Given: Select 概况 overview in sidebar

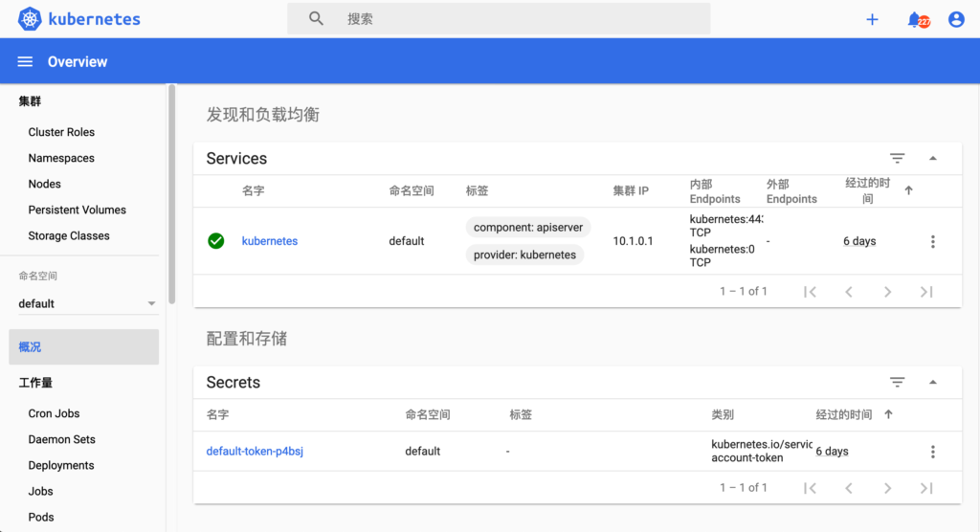Looking at the screenshot, I should pos(84,347).
